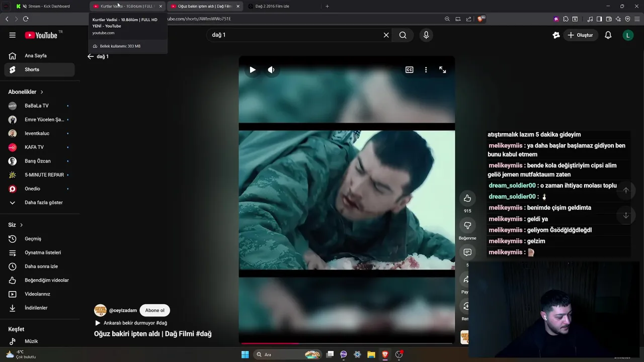The width and height of the screenshot is (644, 362).
Task: Expand the Abonelikler section
Action: pyautogui.click(x=26, y=92)
